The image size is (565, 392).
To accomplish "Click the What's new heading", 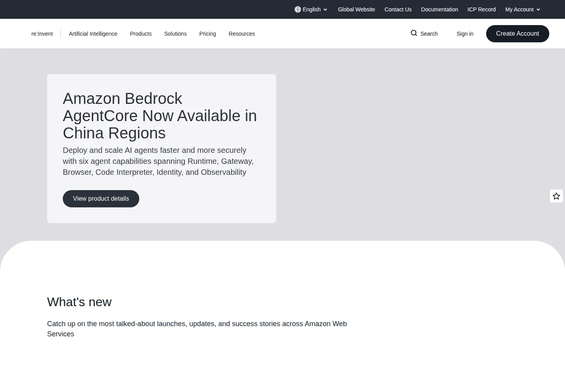I will tap(79, 302).
